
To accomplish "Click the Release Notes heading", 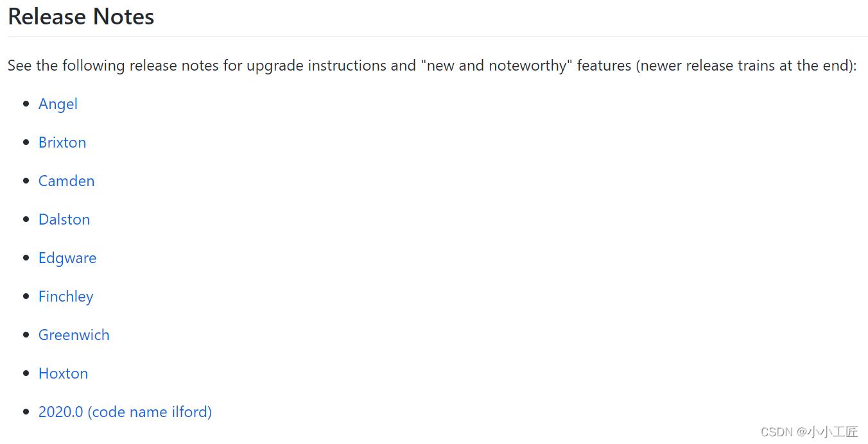I will point(81,17).
